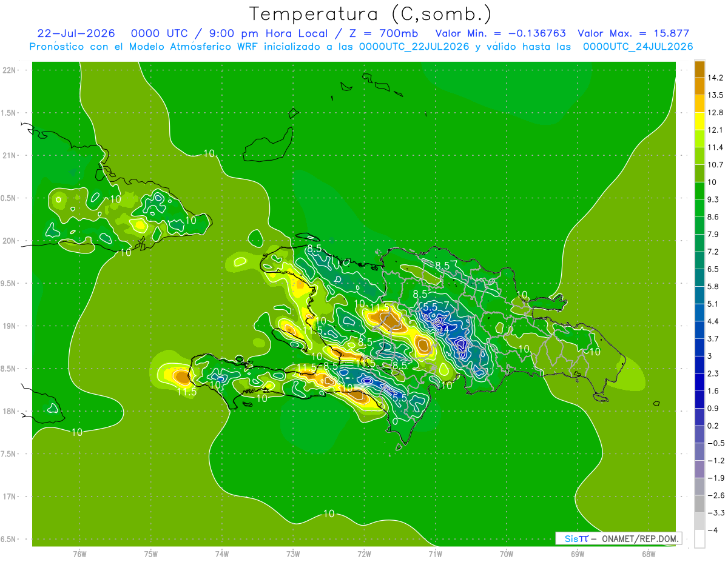The width and height of the screenshot is (728, 562).
Task: Click the yellow colorbar swatch between 12.1 and 12.8
Action: [x=699, y=121]
